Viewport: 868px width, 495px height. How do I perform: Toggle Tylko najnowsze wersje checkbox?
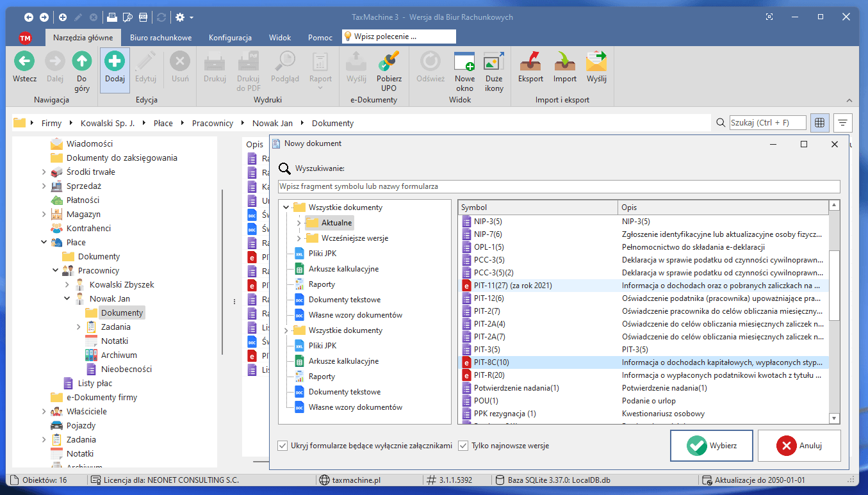pos(463,446)
